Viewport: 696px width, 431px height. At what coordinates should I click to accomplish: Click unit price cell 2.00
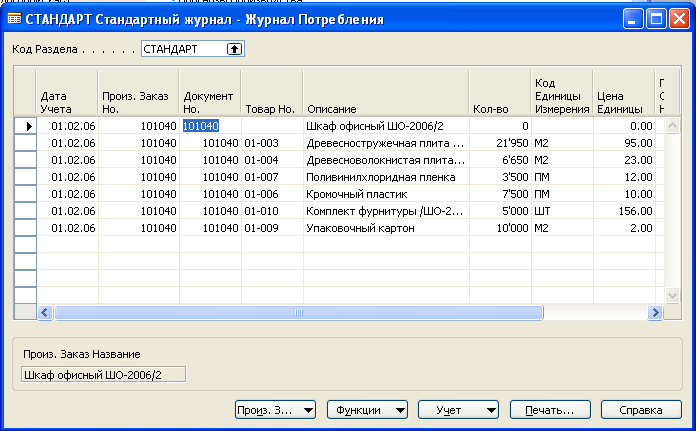click(624, 228)
